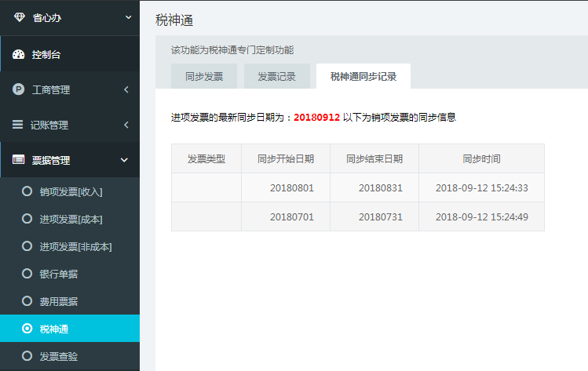This screenshot has width=588, height=371.
Task: Select the circle icon for 费用票据
Action: [27, 301]
